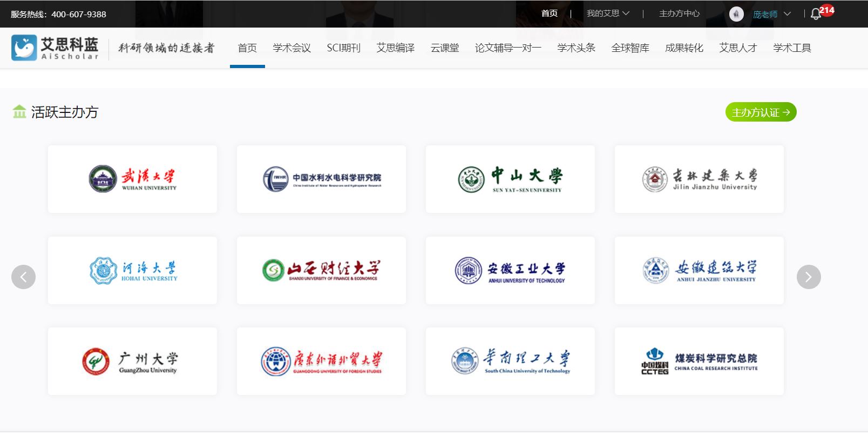Open 艾思人才 menu item

pos(738,48)
